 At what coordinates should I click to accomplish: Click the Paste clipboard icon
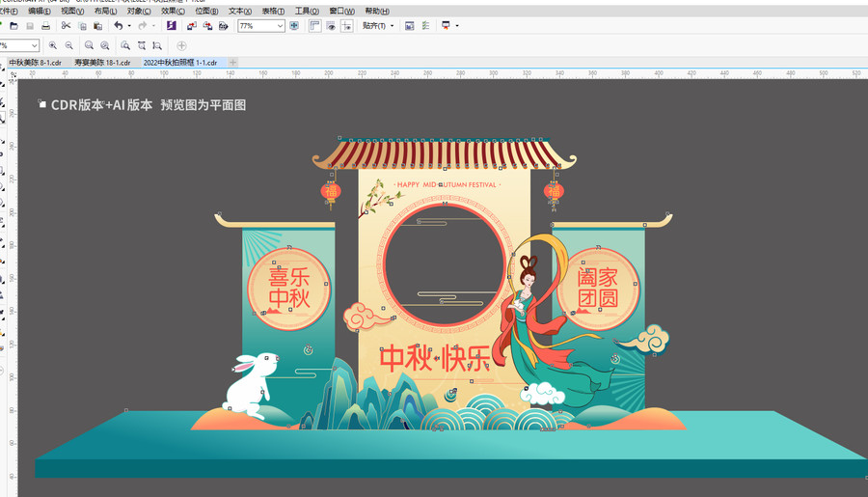point(98,25)
